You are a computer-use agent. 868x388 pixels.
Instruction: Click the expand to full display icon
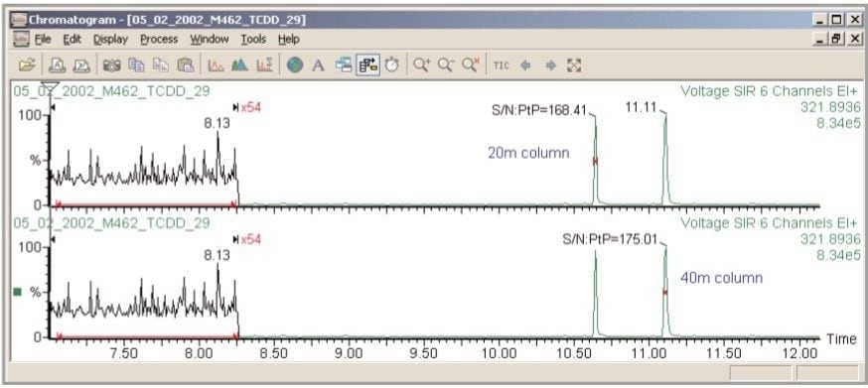pos(574,65)
